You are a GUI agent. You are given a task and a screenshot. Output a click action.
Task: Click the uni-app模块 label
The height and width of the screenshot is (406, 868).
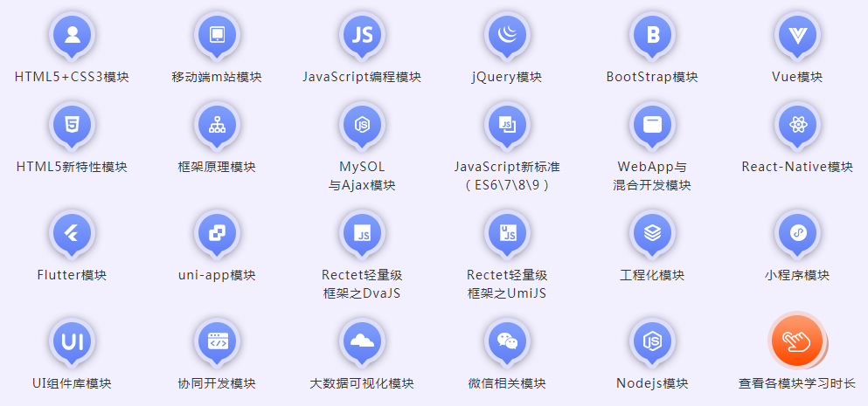217,275
